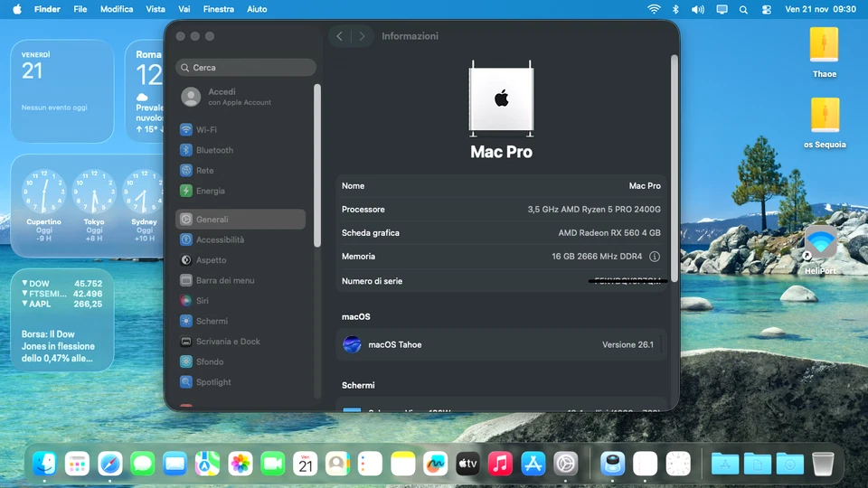Screen dimensions: 868x488
Task: Open Photos from the Dock
Action: pos(240,464)
